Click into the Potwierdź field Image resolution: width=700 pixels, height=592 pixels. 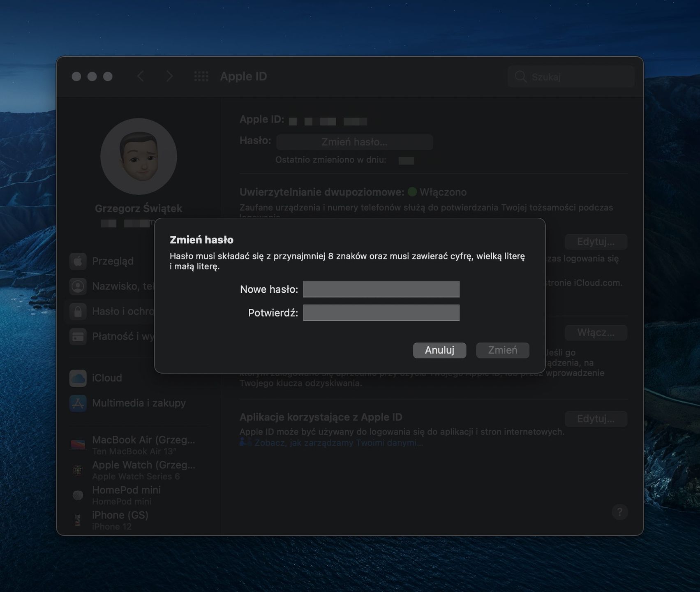click(x=381, y=312)
